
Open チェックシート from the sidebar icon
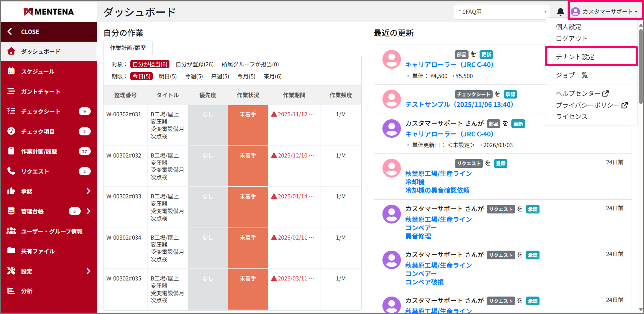(11, 111)
